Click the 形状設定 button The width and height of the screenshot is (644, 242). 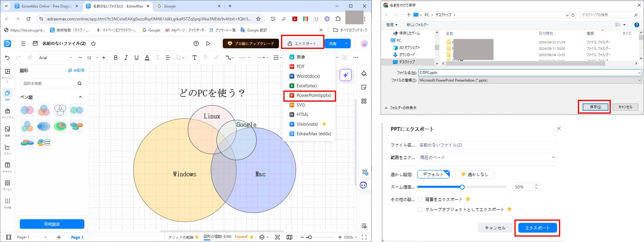click(52, 224)
